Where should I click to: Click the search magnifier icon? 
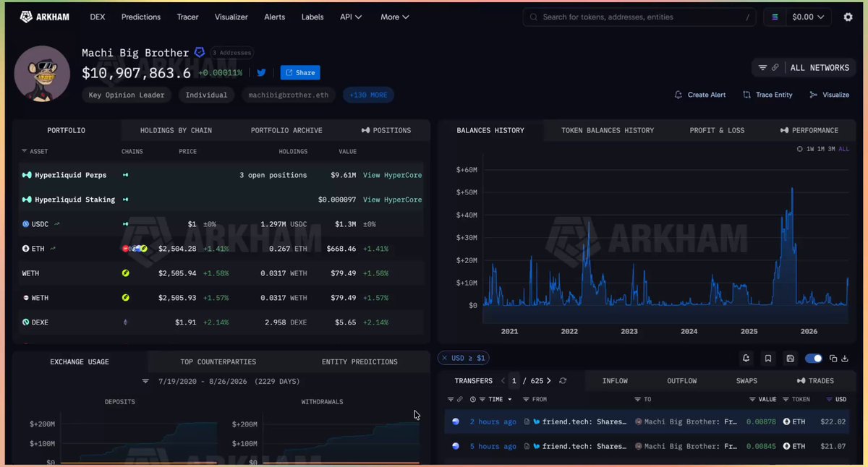(x=534, y=17)
